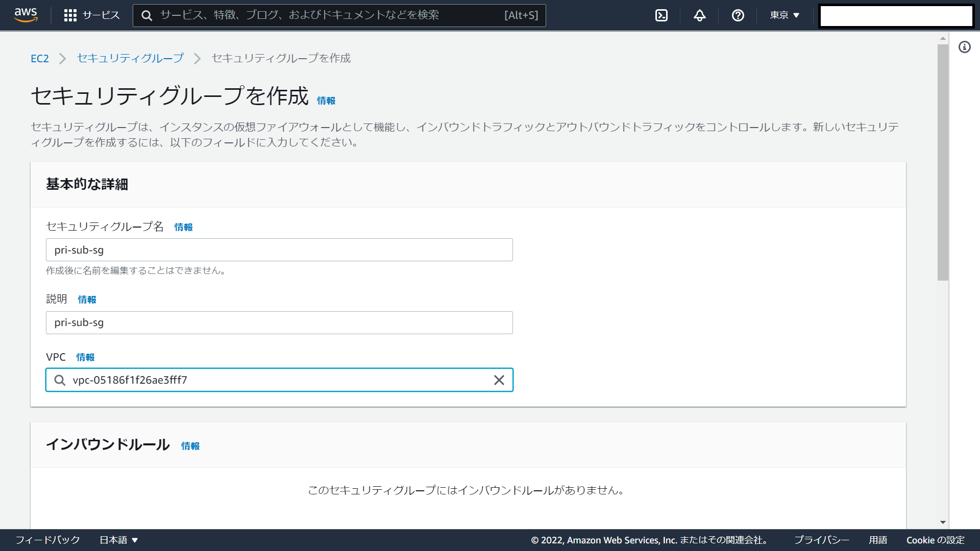Expand the 東京 region dropdown
This screenshot has height=551, width=980.
point(785,15)
